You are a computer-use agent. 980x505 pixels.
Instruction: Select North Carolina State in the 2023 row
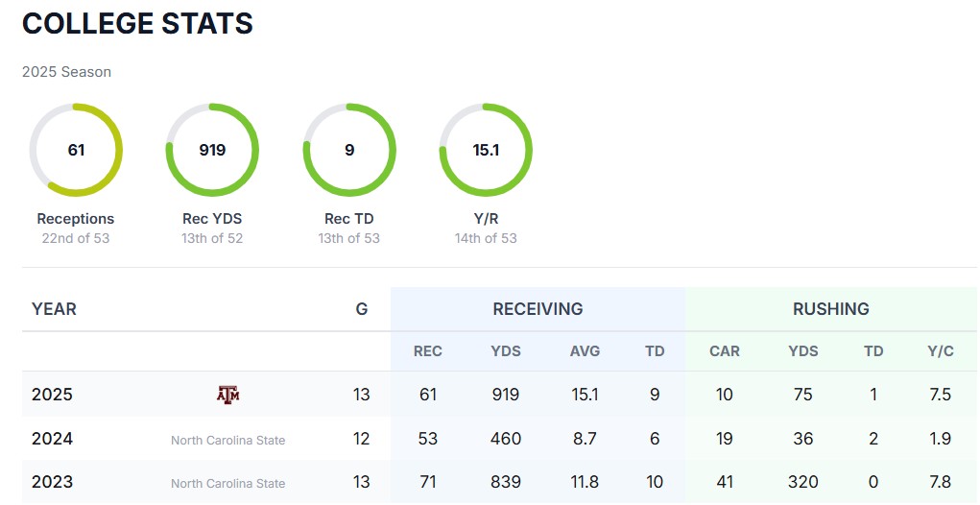coord(227,483)
